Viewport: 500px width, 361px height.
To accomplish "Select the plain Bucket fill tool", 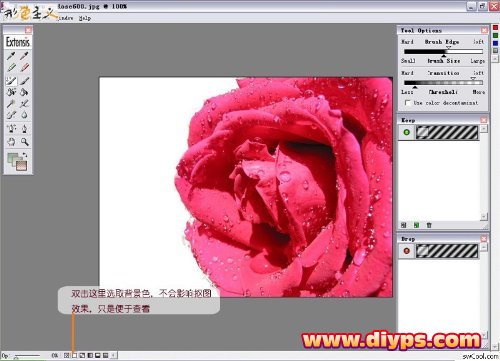I will click(24, 92).
